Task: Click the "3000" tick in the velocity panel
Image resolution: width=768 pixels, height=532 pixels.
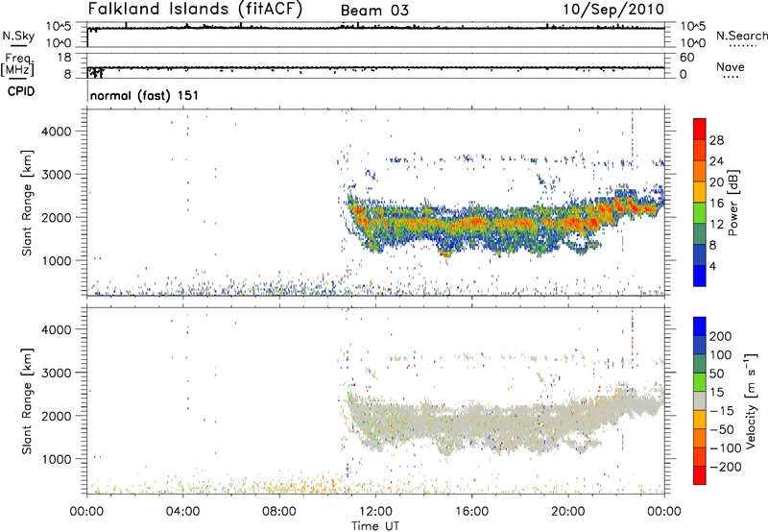Action: pyautogui.click(x=57, y=373)
